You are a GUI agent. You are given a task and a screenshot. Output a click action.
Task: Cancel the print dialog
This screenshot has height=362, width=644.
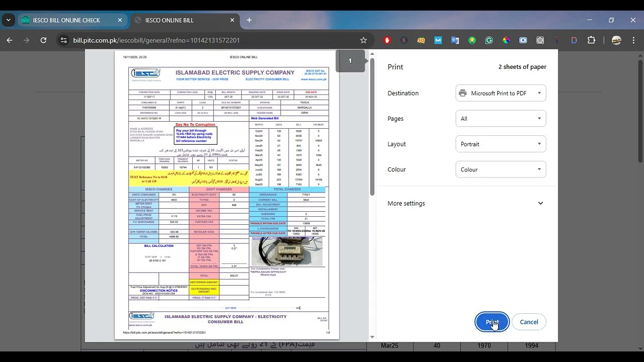529,322
